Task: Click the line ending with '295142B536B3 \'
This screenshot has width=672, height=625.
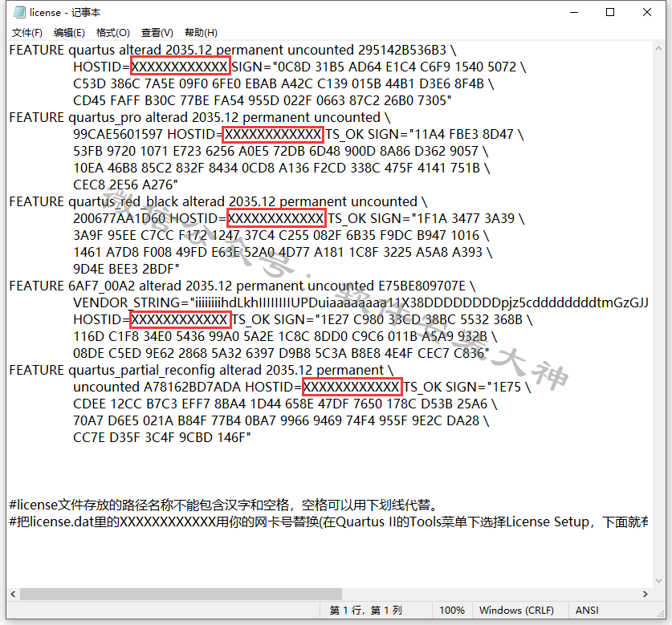Action: click(x=233, y=50)
